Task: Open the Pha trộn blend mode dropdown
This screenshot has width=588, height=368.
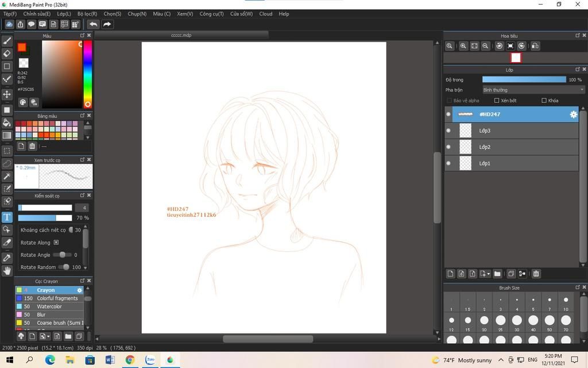Action: point(533,90)
